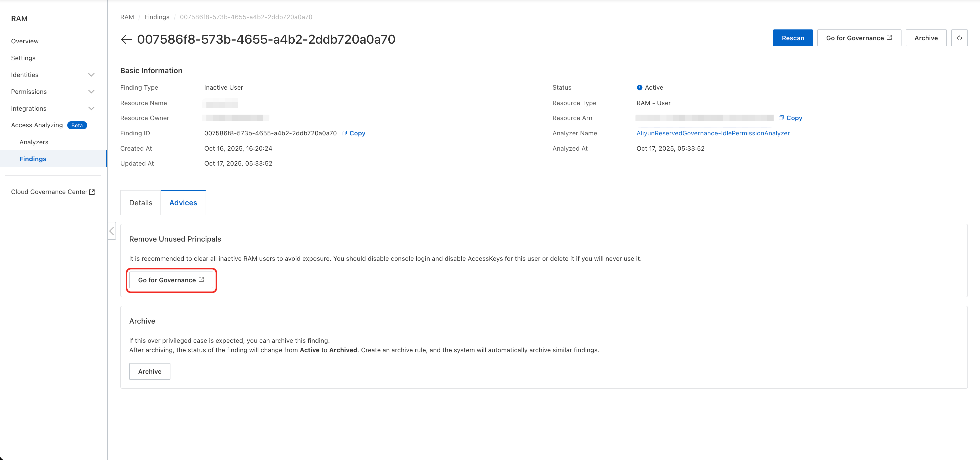Click the blue Rescan button
This screenshot has height=460, width=980.
pos(793,38)
